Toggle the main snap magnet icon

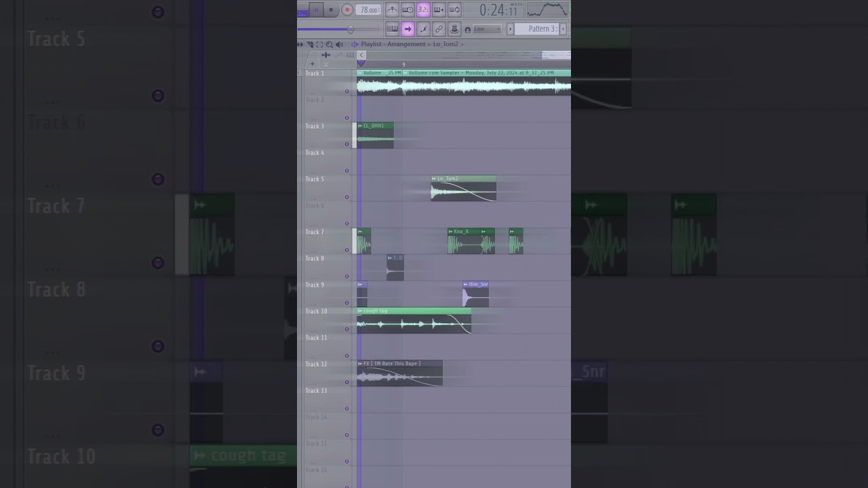tap(467, 29)
